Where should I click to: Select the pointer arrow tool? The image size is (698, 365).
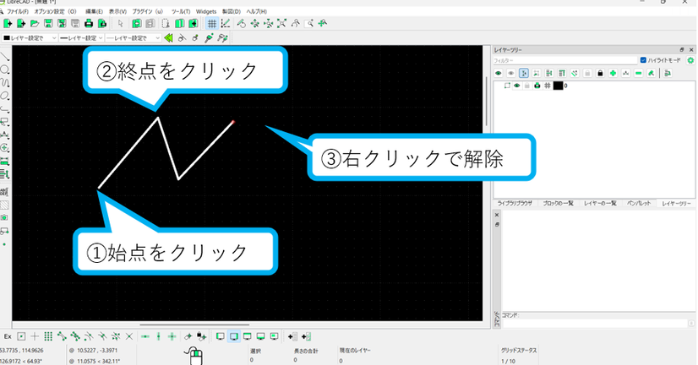[x=120, y=24]
